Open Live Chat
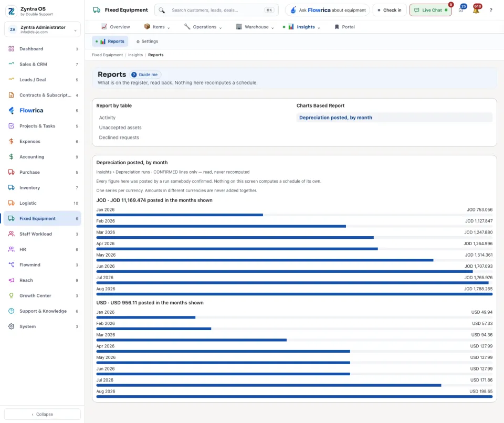 (x=430, y=10)
